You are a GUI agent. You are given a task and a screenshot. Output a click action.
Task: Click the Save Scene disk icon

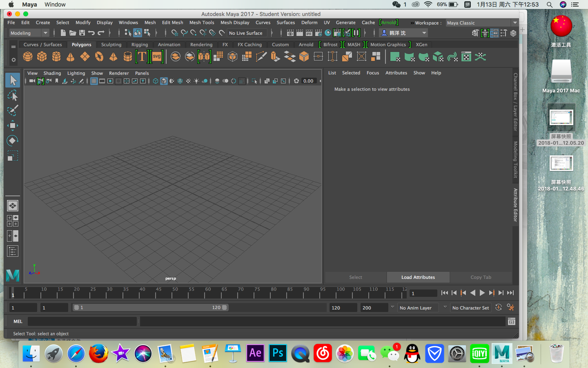(x=82, y=33)
